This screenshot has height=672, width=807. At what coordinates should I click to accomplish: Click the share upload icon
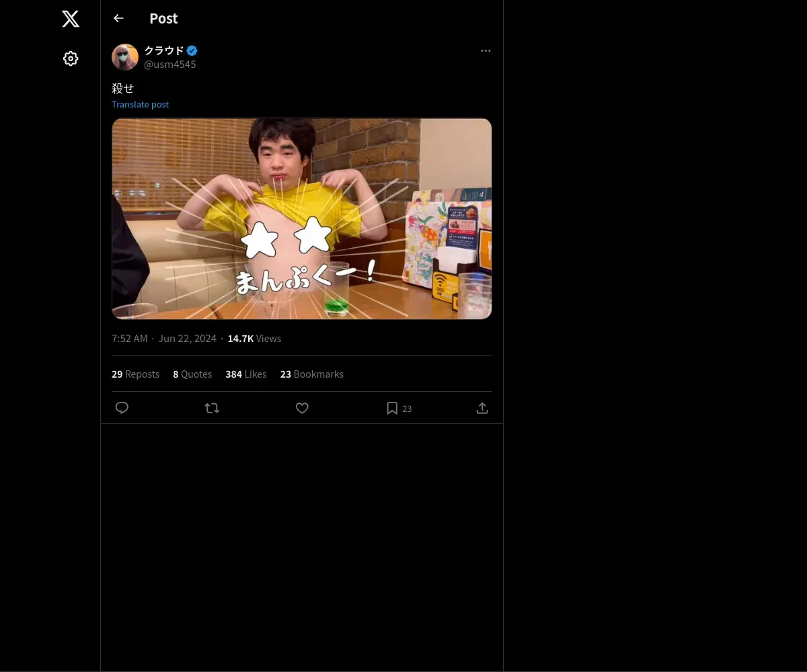click(x=482, y=408)
